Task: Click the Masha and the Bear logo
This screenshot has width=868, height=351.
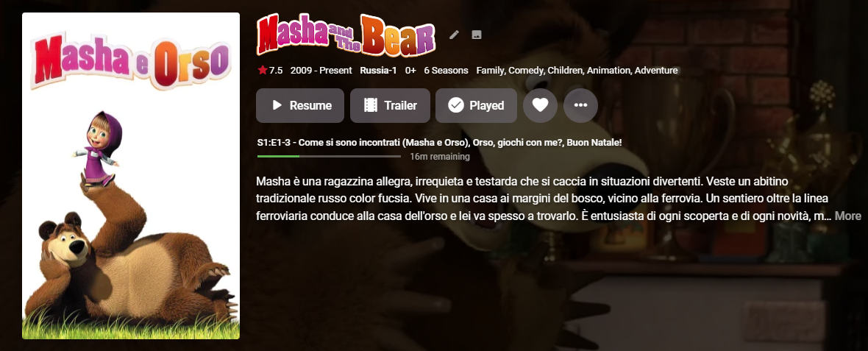Action: (346, 35)
